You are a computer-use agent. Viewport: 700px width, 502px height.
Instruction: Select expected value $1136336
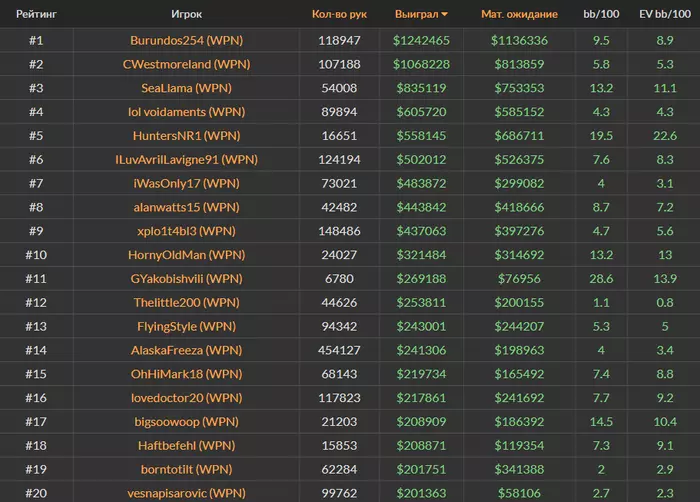pos(519,41)
